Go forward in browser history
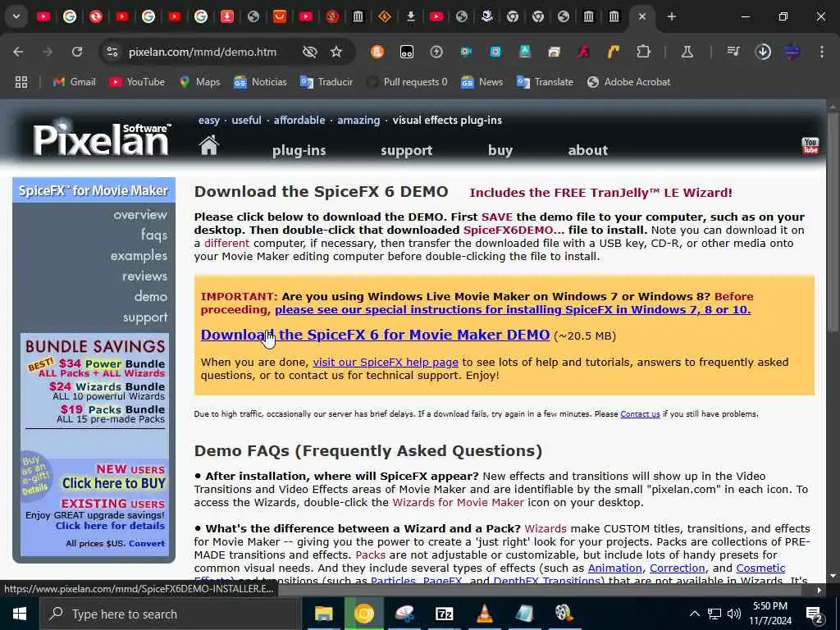The height and width of the screenshot is (630, 840). point(48,52)
